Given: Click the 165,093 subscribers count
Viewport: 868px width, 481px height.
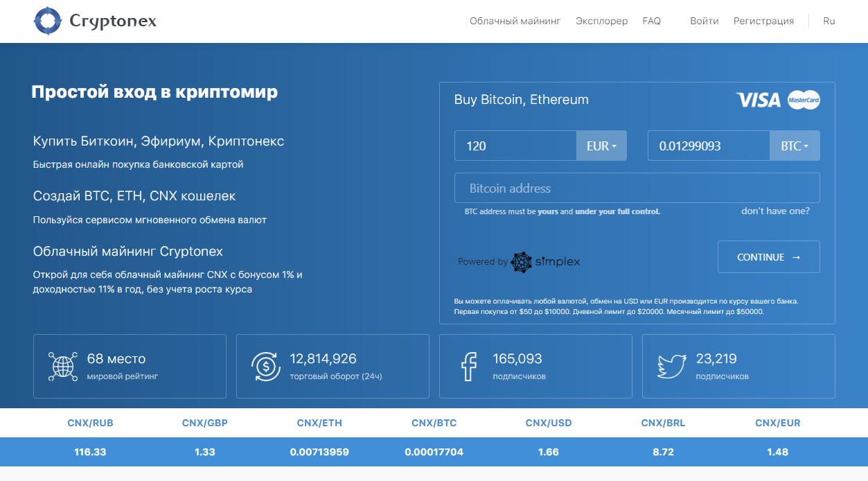Looking at the screenshot, I should pyautogui.click(x=517, y=359).
